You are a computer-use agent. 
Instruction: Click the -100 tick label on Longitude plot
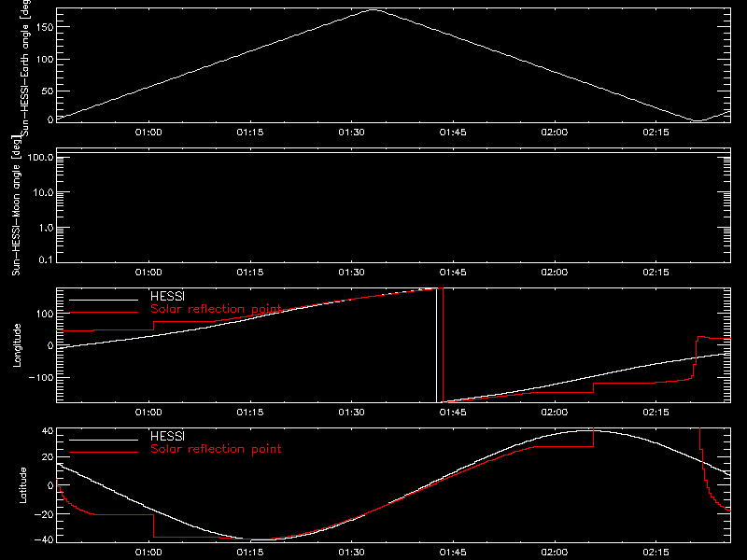[41, 377]
